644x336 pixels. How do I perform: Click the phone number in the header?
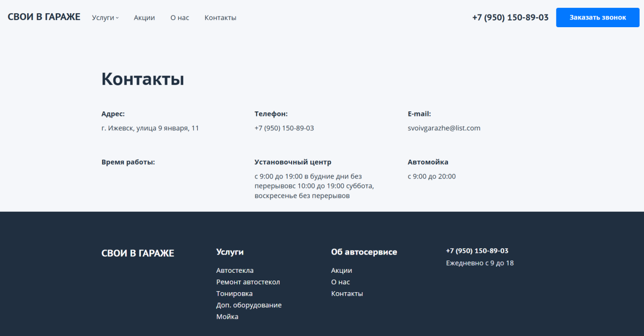(510, 17)
